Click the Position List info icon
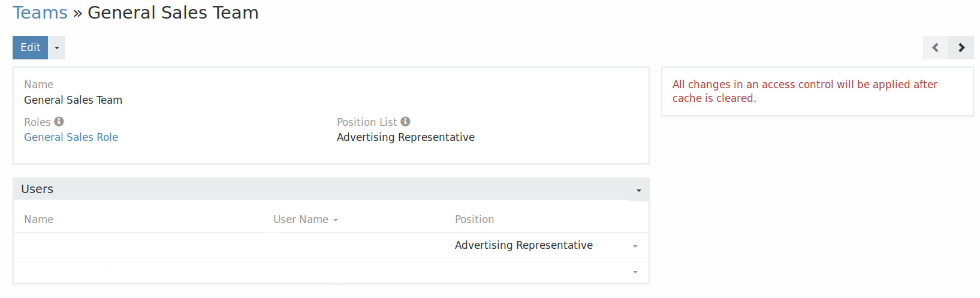980x298 pixels. point(406,122)
